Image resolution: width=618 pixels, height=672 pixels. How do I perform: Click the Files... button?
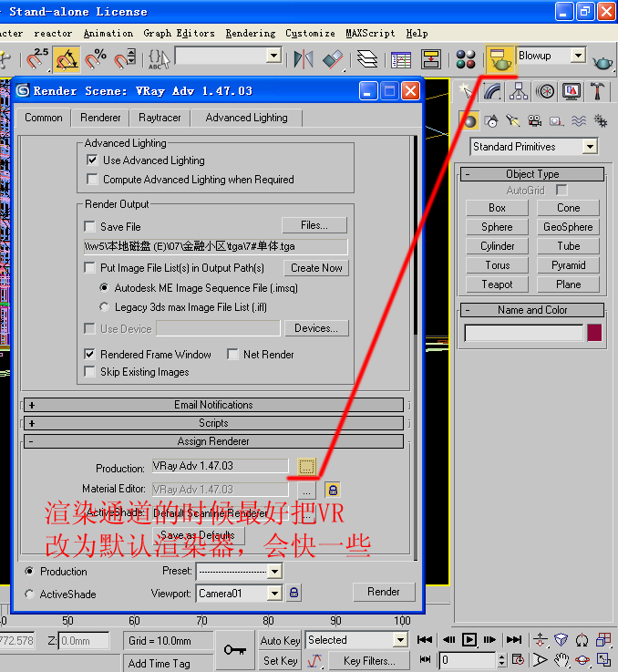(314, 225)
